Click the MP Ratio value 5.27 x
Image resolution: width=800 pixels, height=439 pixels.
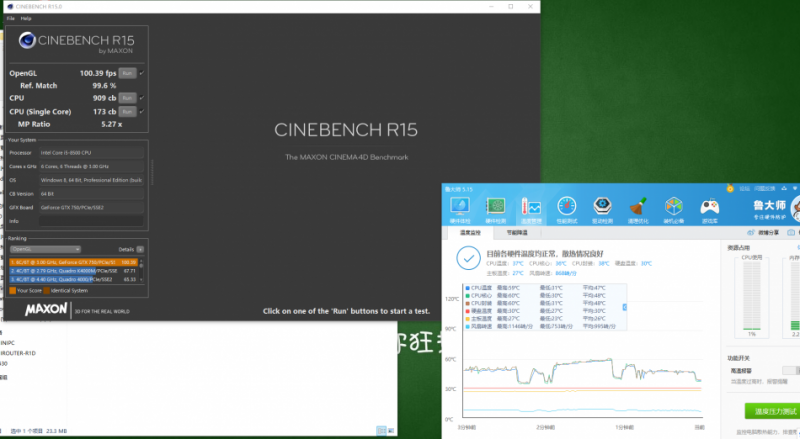pos(111,124)
